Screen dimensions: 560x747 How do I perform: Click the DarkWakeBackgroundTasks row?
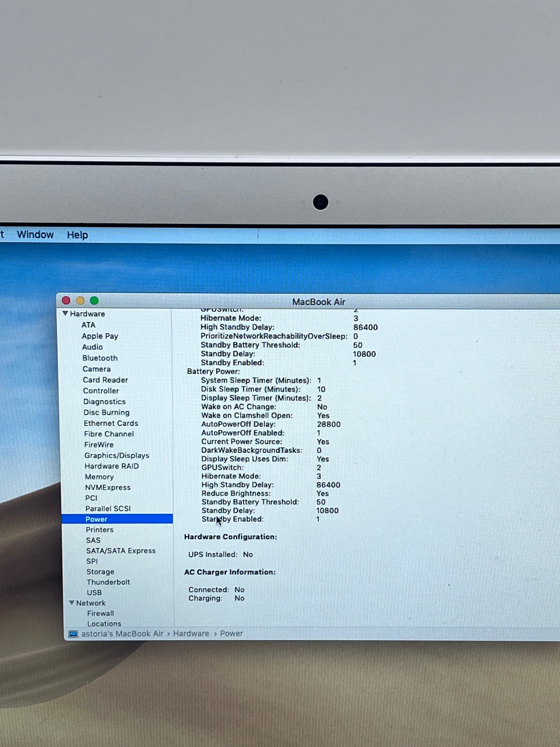click(262, 450)
